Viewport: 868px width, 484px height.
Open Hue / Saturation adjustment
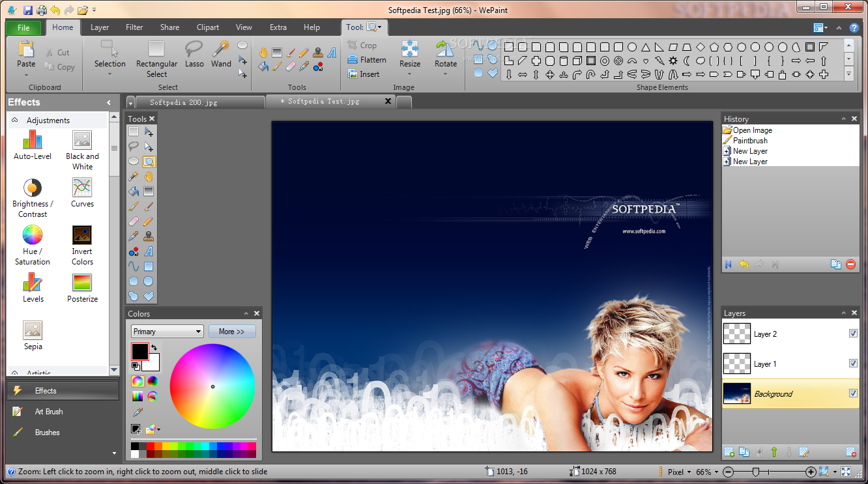(x=33, y=246)
